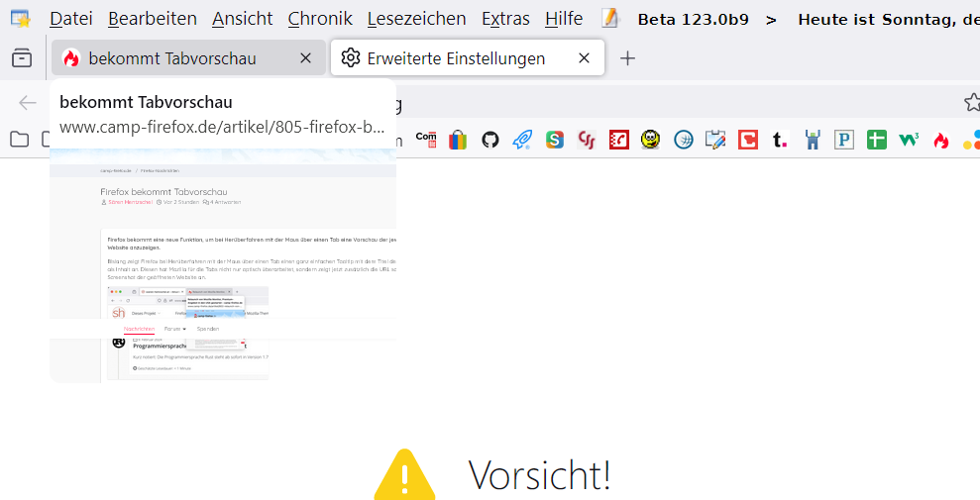Close the Erweiterte Einstellungen tab
980x500 pixels.
coord(584,58)
